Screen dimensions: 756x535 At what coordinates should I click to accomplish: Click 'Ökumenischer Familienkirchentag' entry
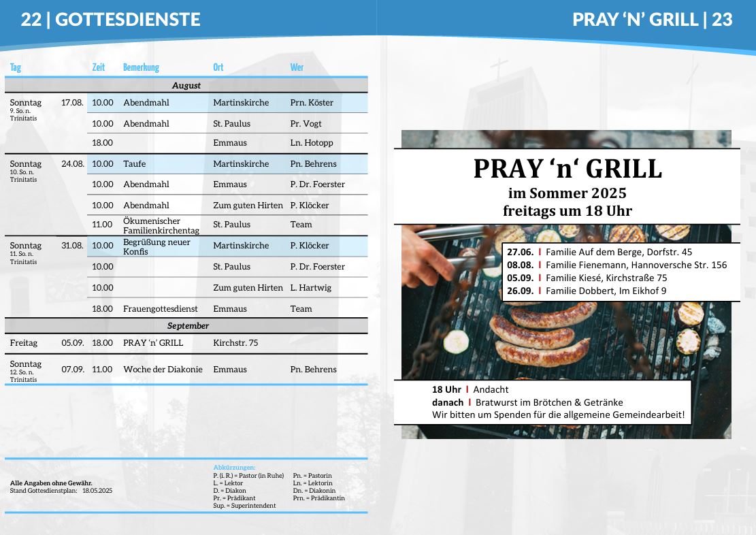coord(161,225)
